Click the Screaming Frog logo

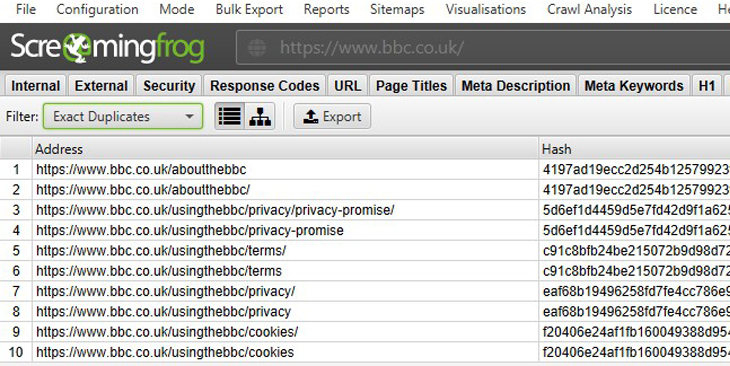coord(108,47)
